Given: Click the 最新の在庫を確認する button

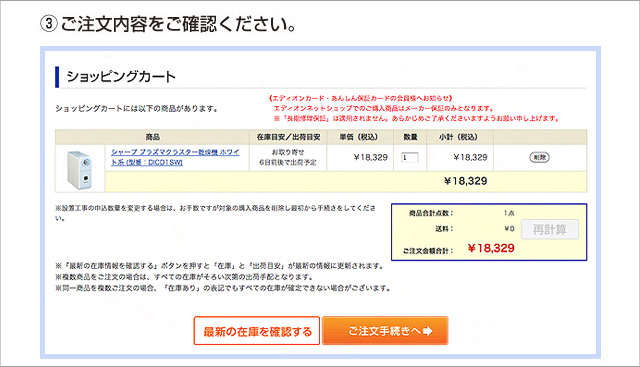Looking at the screenshot, I should (256, 331).
